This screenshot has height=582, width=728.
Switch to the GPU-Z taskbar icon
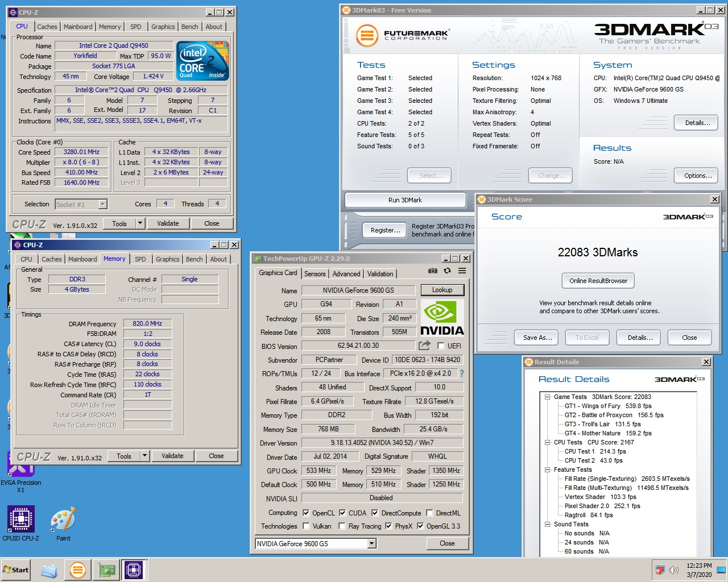tap(106, 570)
